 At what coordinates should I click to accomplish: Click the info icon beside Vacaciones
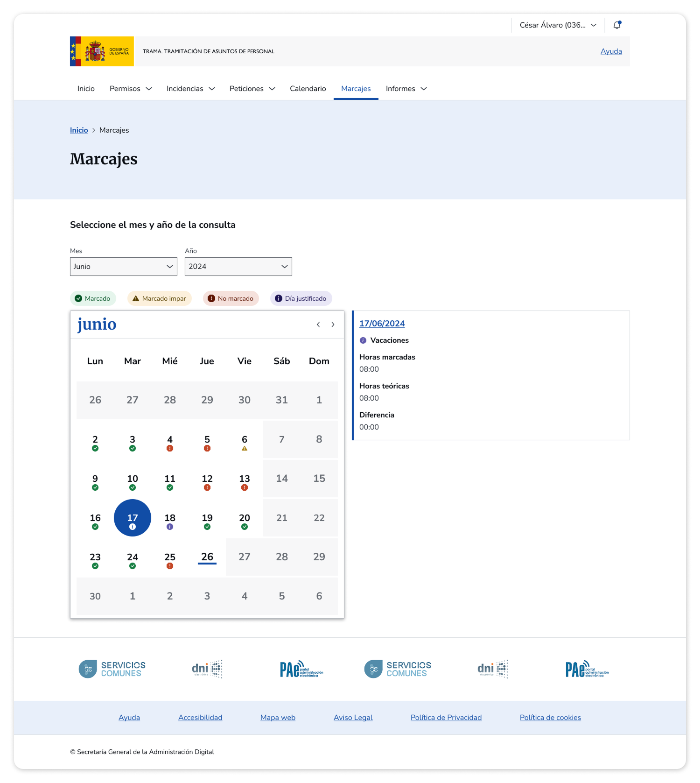[363, 340]
